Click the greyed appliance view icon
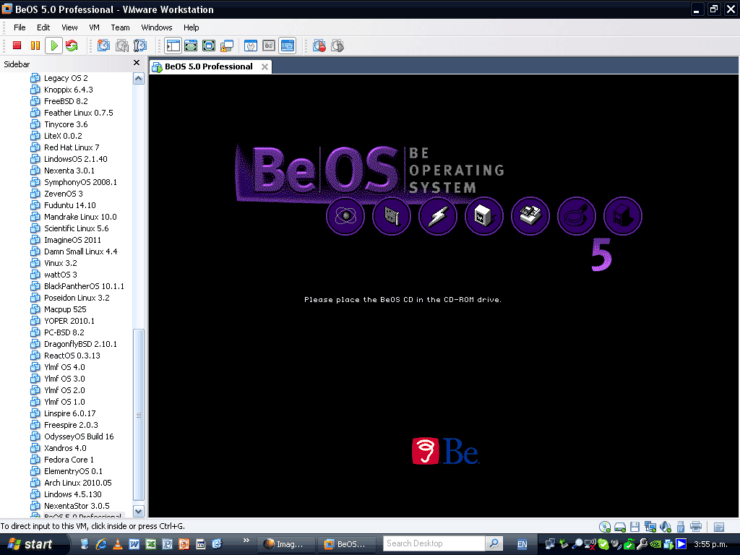This screenshot has height=555, width=740. point(269,45)
